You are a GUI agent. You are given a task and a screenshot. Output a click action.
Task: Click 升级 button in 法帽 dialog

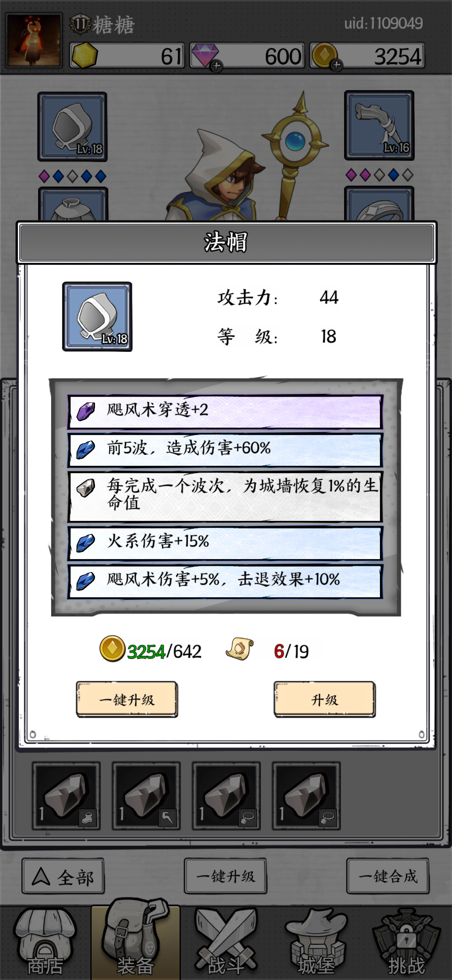tap(325, 699)
